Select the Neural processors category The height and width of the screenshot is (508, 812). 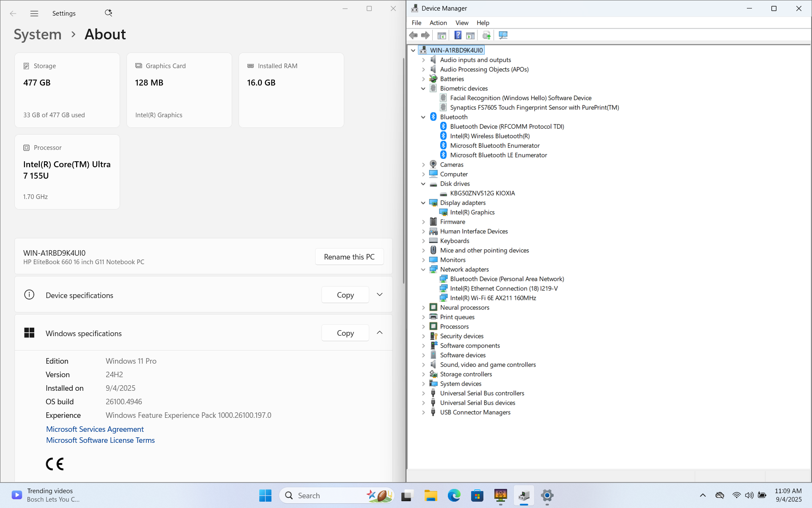point(464,307)
